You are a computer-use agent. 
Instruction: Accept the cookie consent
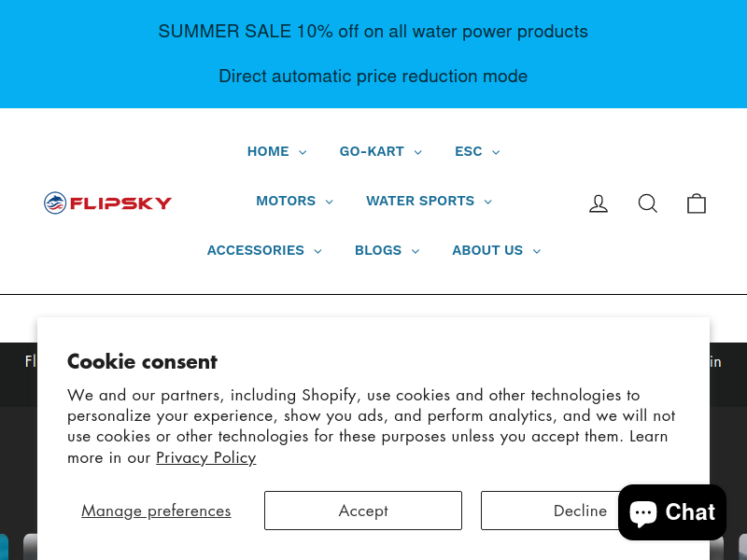[363, 511]
